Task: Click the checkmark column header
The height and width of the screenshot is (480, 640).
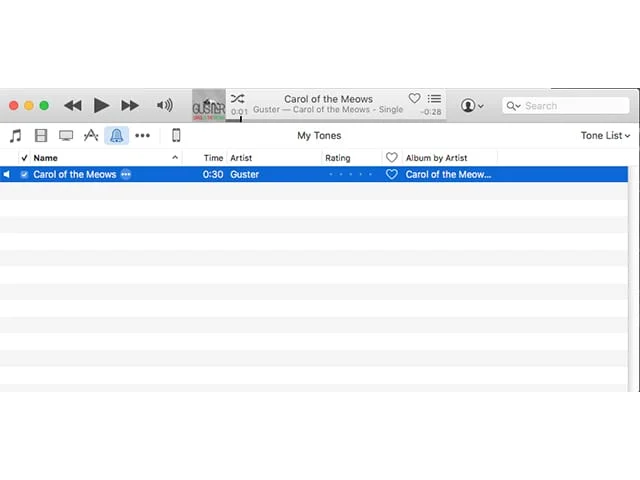Action: [x=24, y=158]
